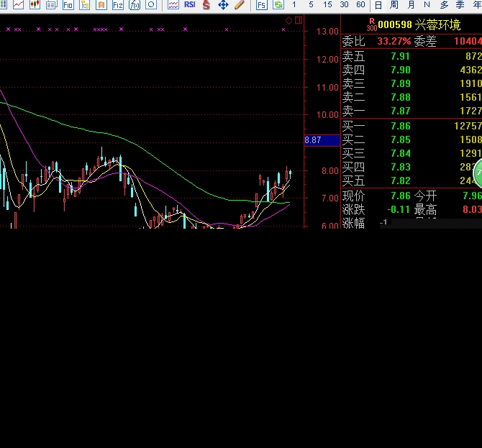This screenshot has width=482, height=448.
Task: Click the 今开 open price 7.96
Action: pyautogui.click(x=472, y=196)
